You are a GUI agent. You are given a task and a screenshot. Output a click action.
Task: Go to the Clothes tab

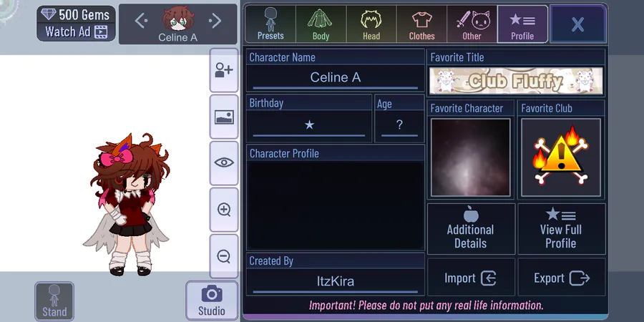coord(421,24)
